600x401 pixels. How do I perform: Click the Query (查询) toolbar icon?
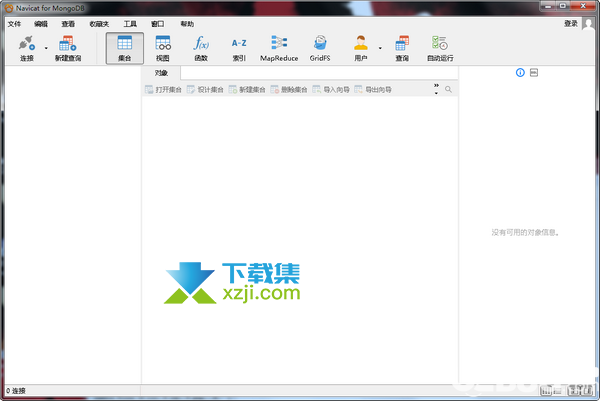tap(402, 48)
